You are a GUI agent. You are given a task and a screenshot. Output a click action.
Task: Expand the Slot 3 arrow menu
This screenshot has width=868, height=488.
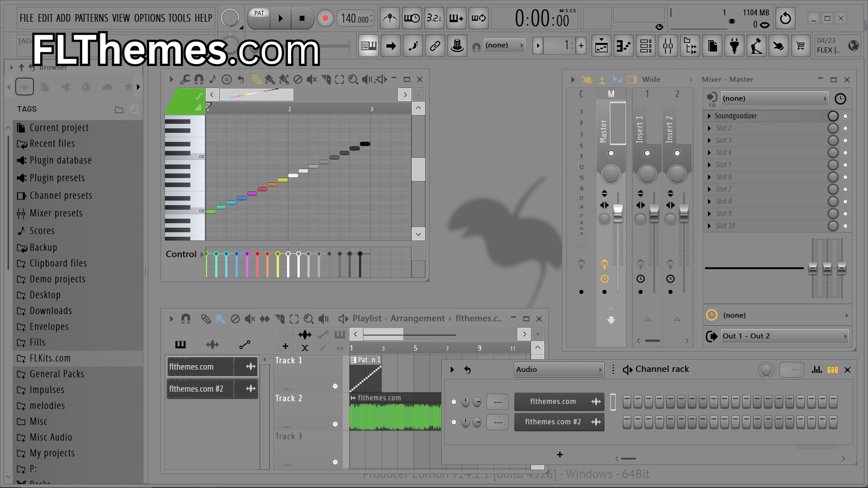point(709,141)
